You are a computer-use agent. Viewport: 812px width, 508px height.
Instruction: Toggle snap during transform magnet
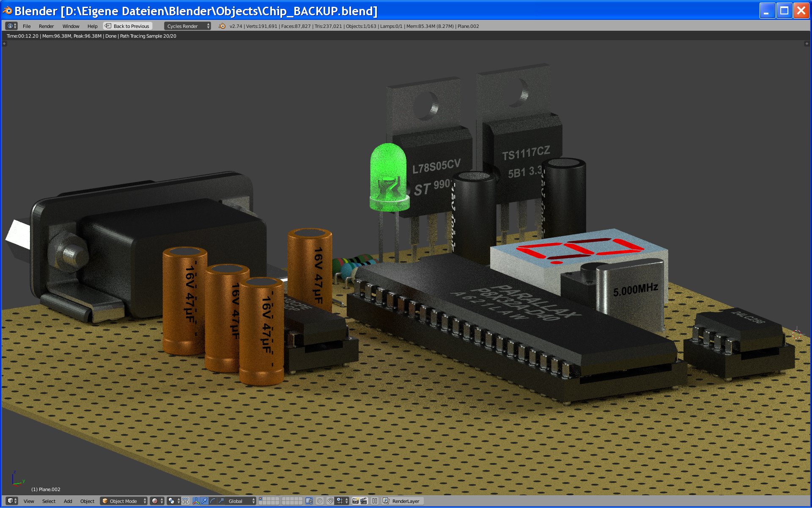pos(330,501)
